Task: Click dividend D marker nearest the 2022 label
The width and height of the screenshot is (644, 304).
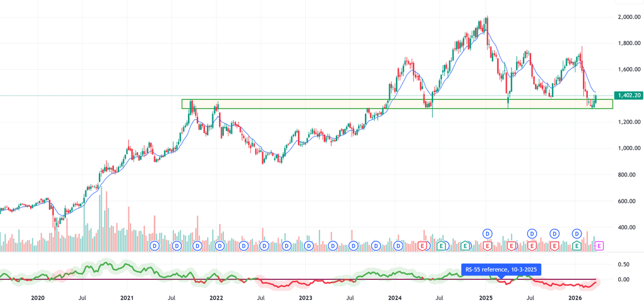Action: click(x=220, y=245)
